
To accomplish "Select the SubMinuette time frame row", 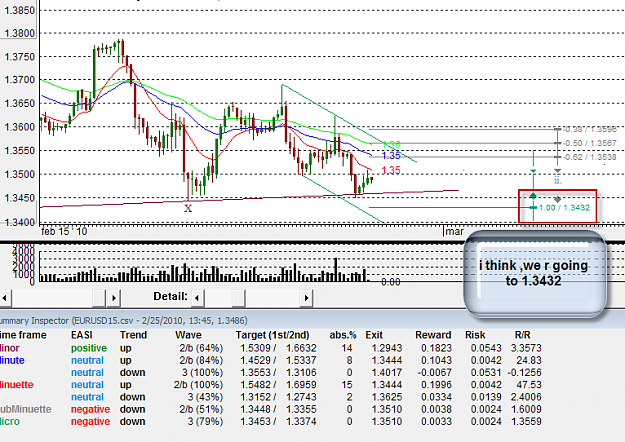I will pos(271,409).
